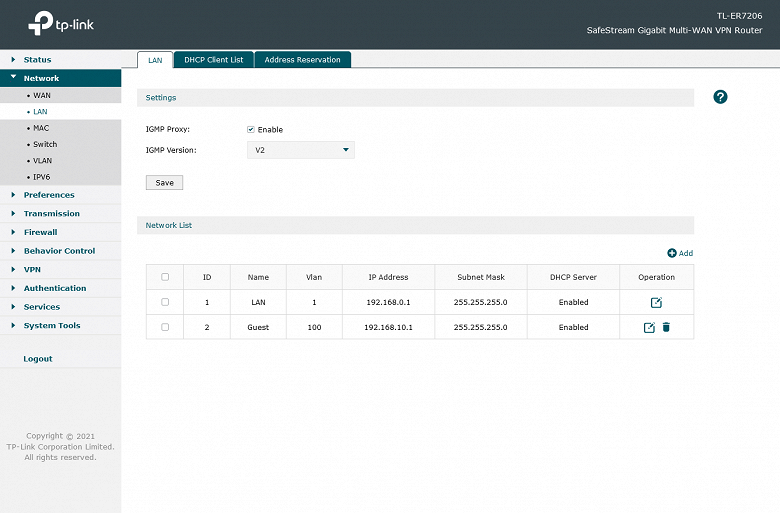Collapse the Network menu section
Screen dimensions: 780x513
[x=41, y=78]
